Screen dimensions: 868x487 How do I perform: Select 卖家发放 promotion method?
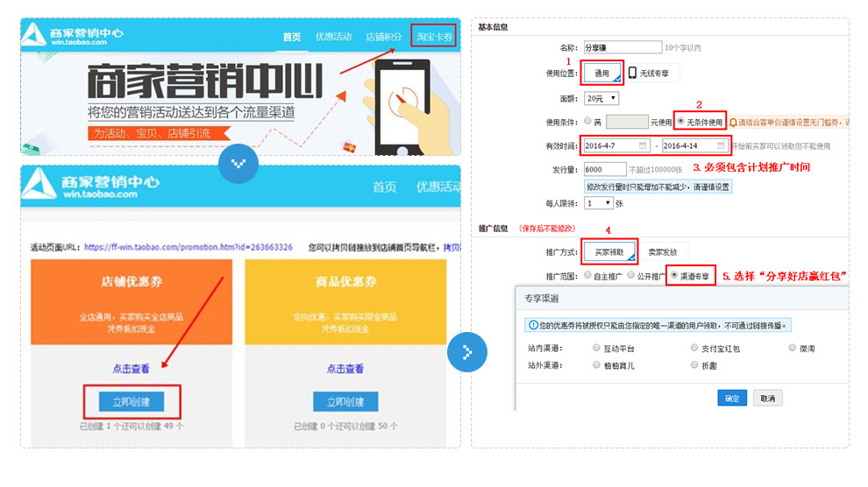[663, 252]
